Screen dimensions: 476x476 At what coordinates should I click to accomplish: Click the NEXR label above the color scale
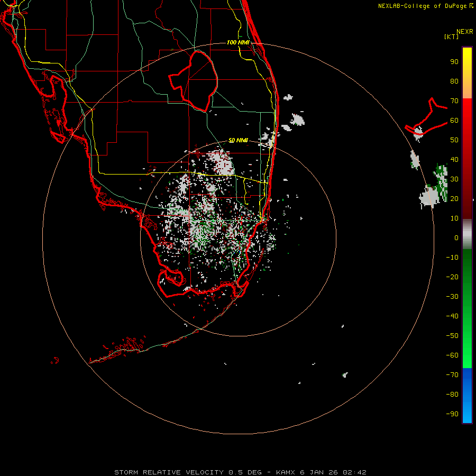(x=465, y=32)
